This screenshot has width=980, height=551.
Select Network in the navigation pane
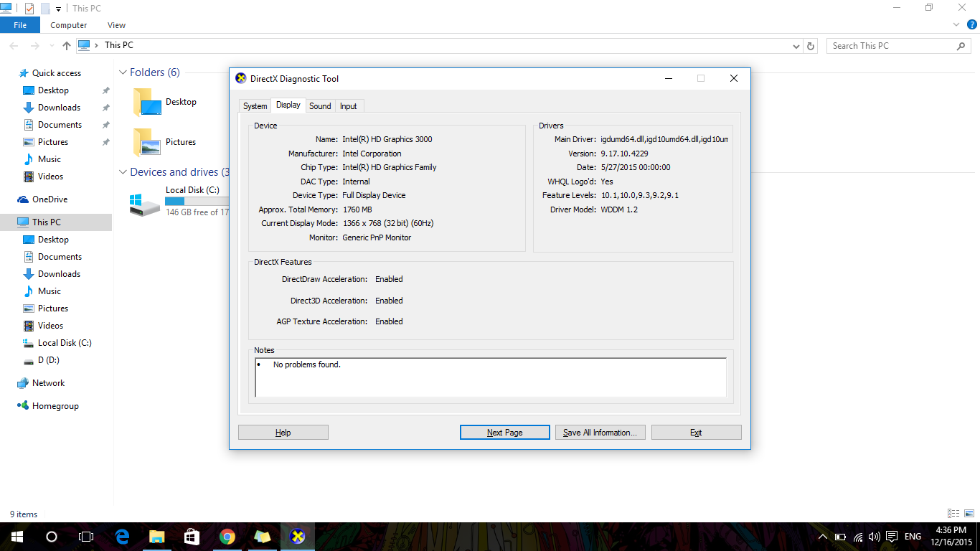click(x=48, y=383)
